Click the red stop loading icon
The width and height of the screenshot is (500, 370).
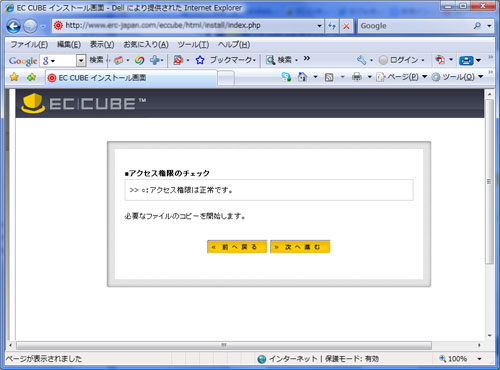(346, 26)
